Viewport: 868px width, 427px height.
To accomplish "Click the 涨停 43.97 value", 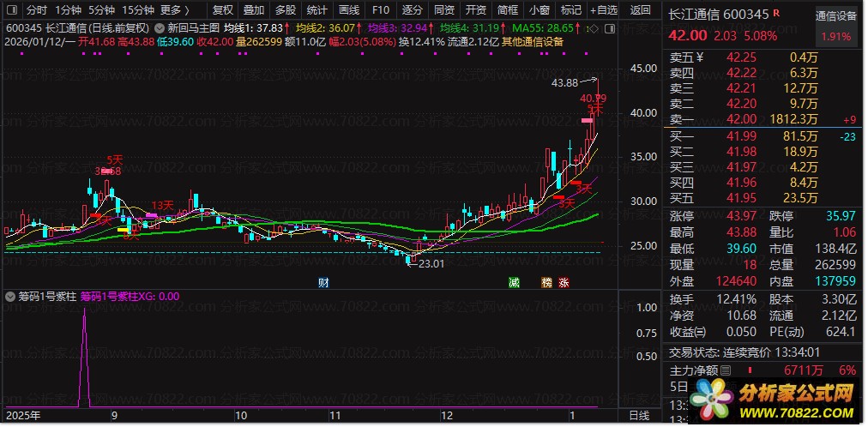I will pos(741,216).
